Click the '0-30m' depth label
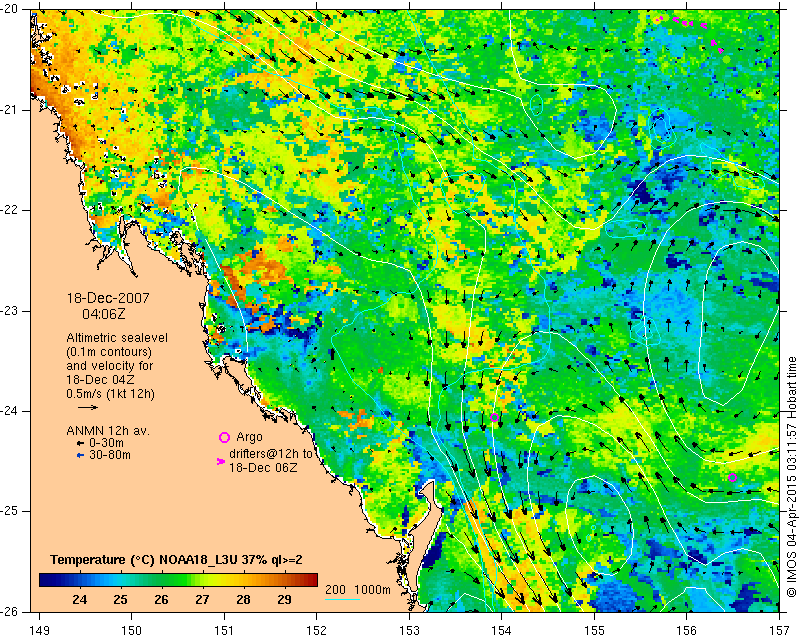The height and width of the screenshot is (640, 800). [106, 443]
